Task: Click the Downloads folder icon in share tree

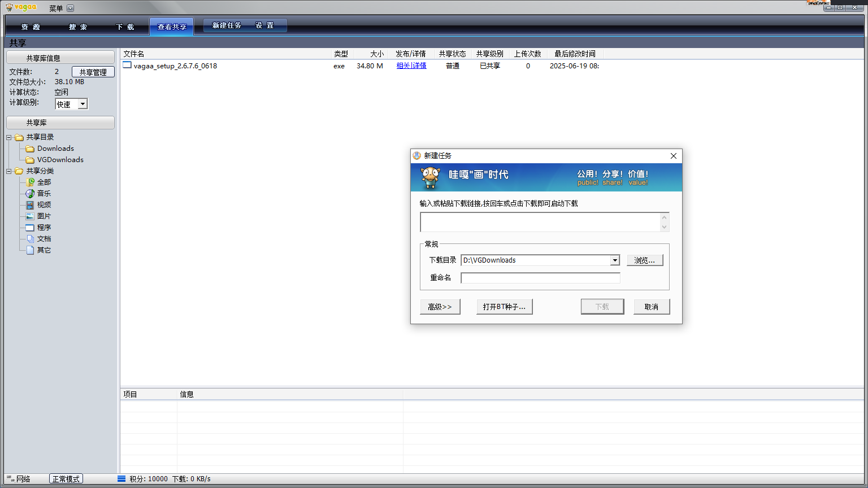Action: coord(30,149)
